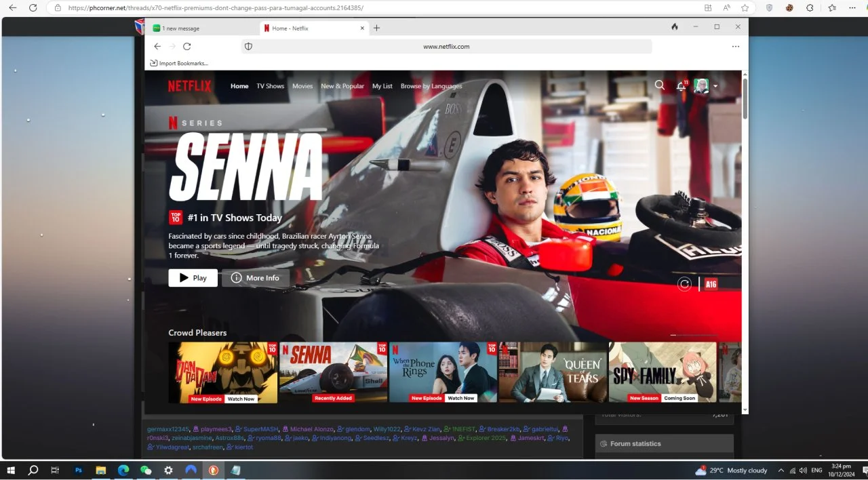868x480 pixels.
Task: Reload the Netflix page in inner browser
Action: [x=187, y=46]
